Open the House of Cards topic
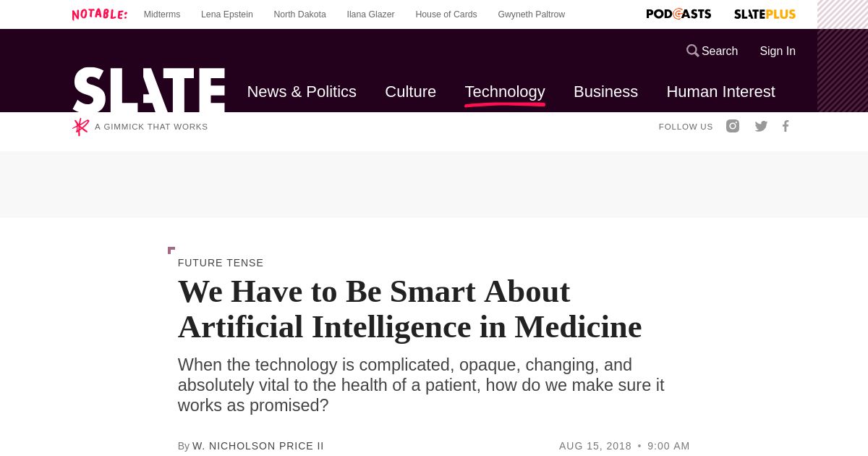The width and height of the screenshot is (868, 456). (446, 14)
